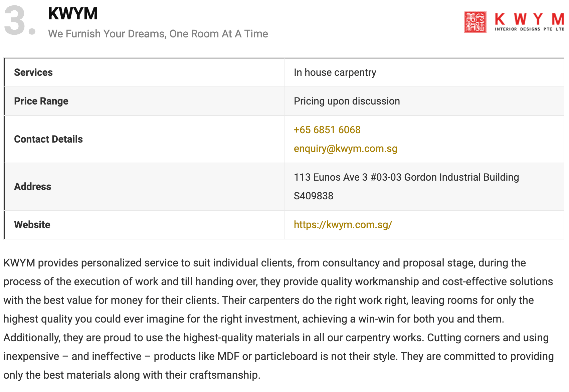Click the Address row label
Screen dimensions: 569x392
[x=33, y=187]
